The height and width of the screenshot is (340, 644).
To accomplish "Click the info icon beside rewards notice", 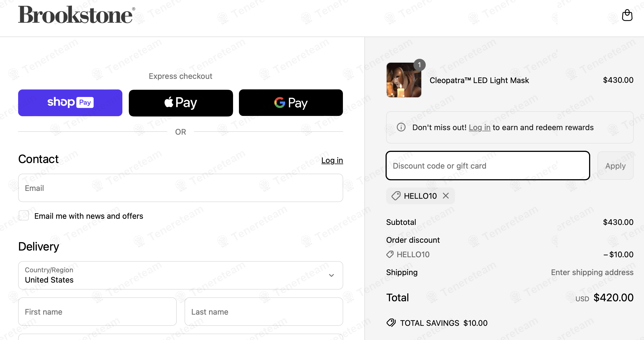I will pyautogui.click(x=401, y=127).
